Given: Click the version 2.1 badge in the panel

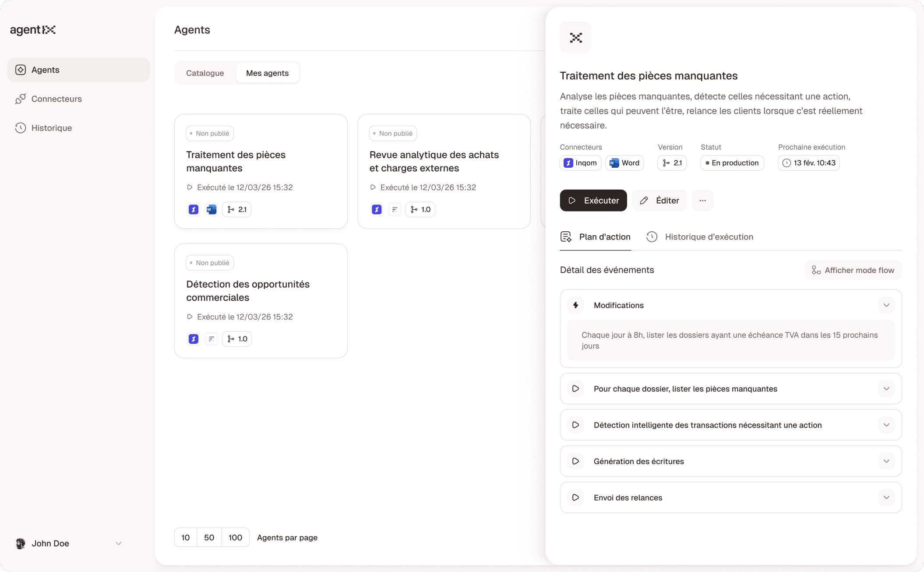Looking at the screenshot, I should (x=672, y=162).
